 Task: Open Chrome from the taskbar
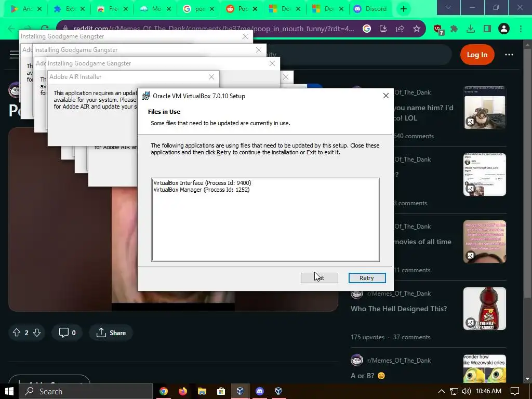(164, 391)
